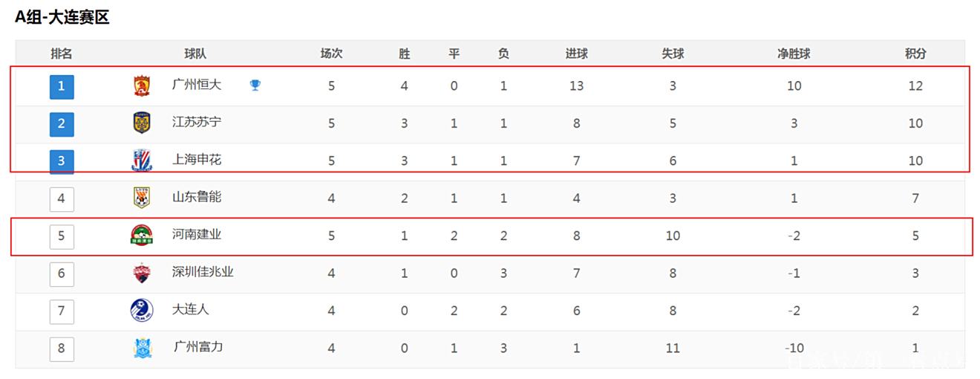
Task: Click the Jiangsu Suning (江苏苏宁) team crest
Action: [x=142, y=123]
